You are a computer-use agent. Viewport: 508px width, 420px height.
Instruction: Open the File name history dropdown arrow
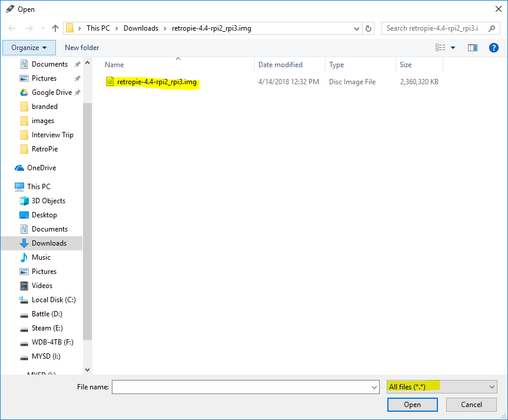(x=374, y=387)
